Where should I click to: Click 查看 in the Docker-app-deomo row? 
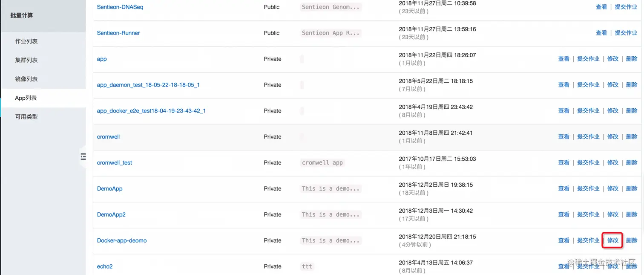pyautogui.click(x=564, y=240)
